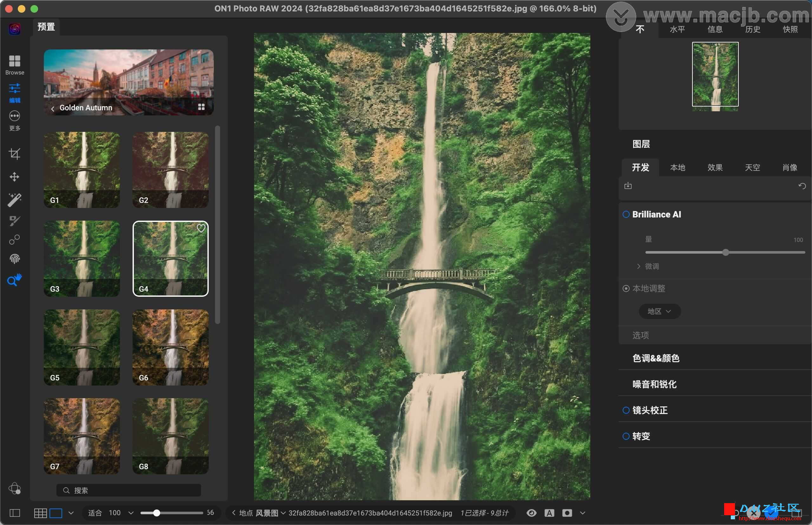The height and width of the screenshot is (525, 812).
Task: Toggle 本地调整 local adjustments
Action: click(x=626, y=288)
